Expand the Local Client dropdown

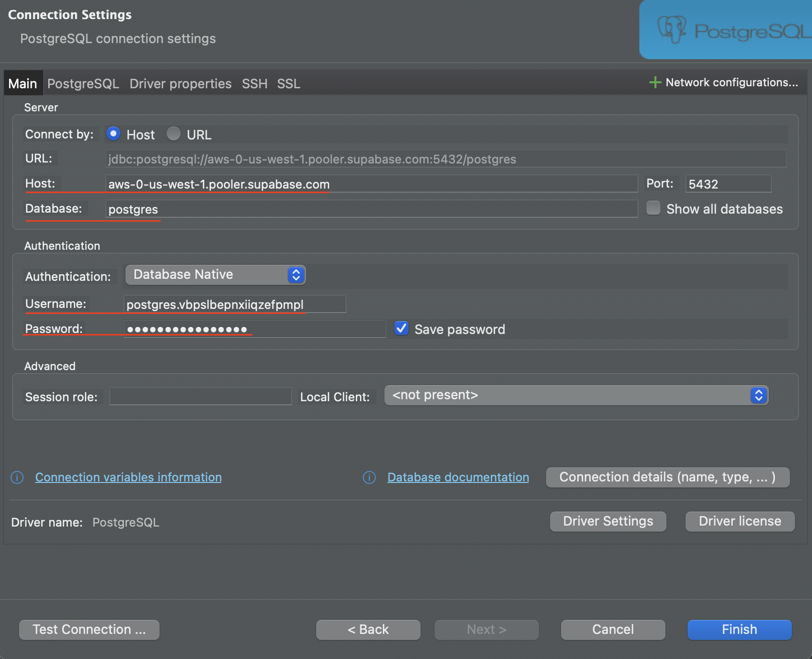click(x=576, y=395)
